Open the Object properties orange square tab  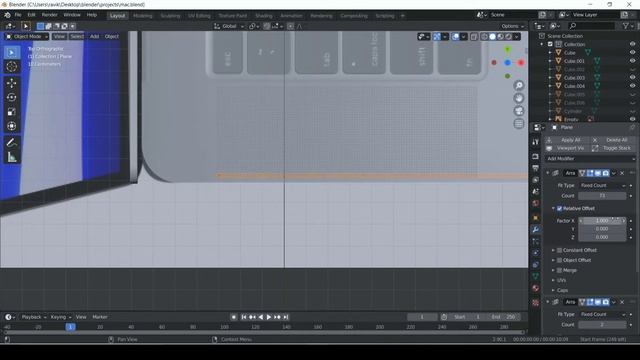click(536, 218)
